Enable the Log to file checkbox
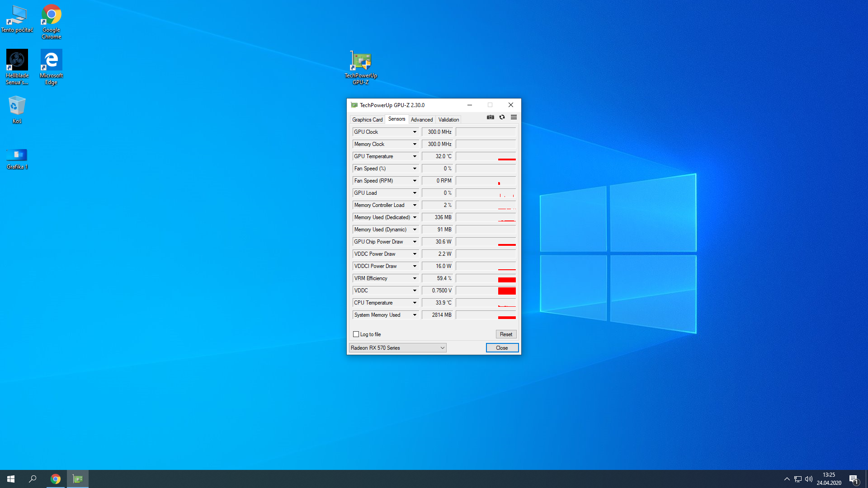The height and width of the screenshot is (488, 868). point(356,334)
